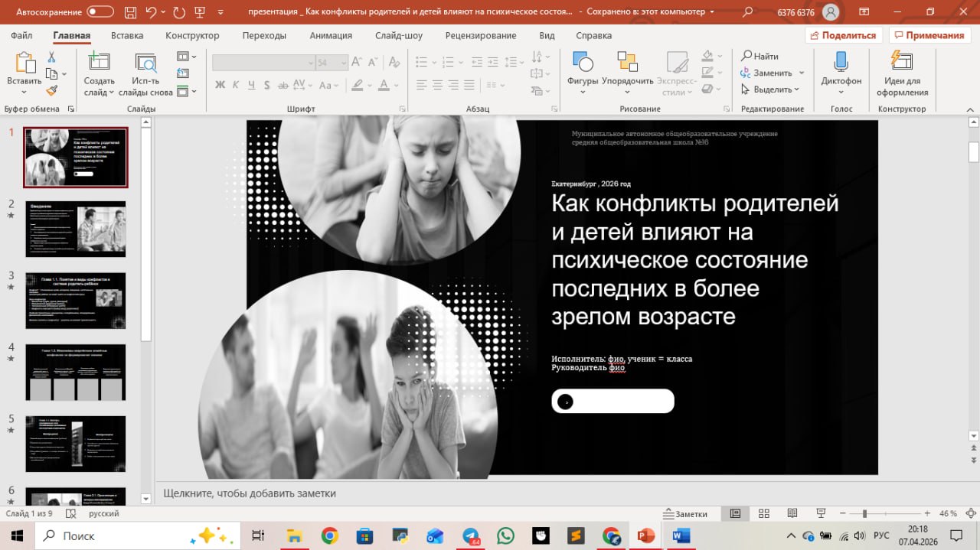Click the Найти search button
Viewport: 980px width, 550px height.
pyautogui.click(x=759, y=57)
